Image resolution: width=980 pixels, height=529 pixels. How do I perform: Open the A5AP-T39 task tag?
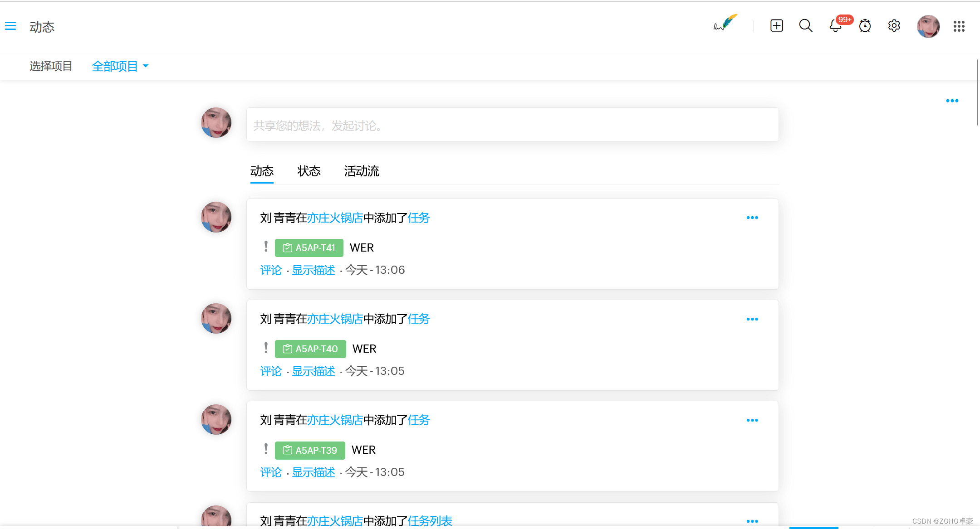click(x=310, y=450)
